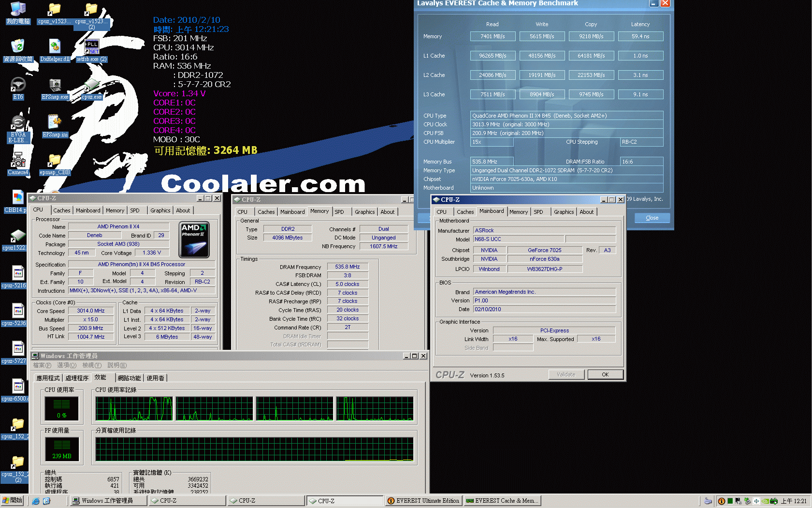The width and height of the screenshot is (812, 508).
Task: Open the epsnap_CBB folder
Action: pos(55,164)
